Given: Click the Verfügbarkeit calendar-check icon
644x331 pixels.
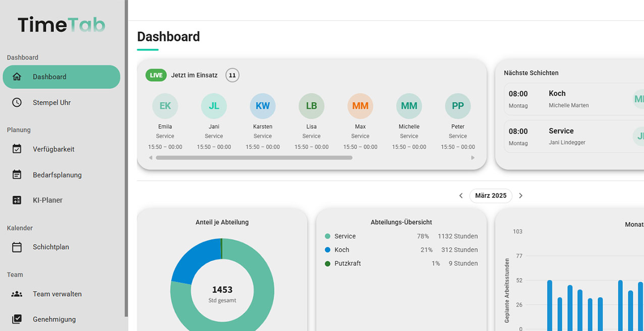Looking at the screenshot, I should (17, 149).
